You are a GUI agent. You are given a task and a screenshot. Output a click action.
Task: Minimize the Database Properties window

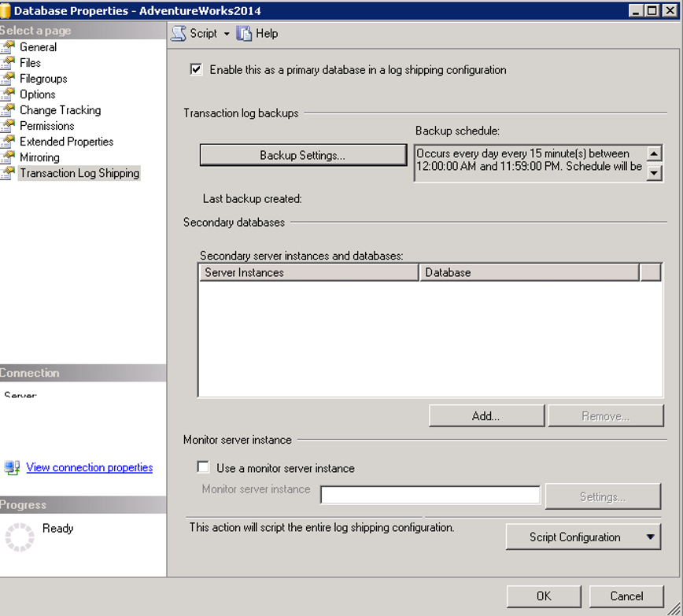pyautogui.click(x=636, y=10)
